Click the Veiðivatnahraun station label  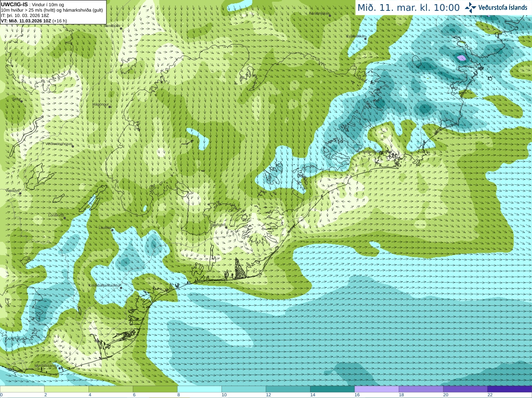[59, 144]
